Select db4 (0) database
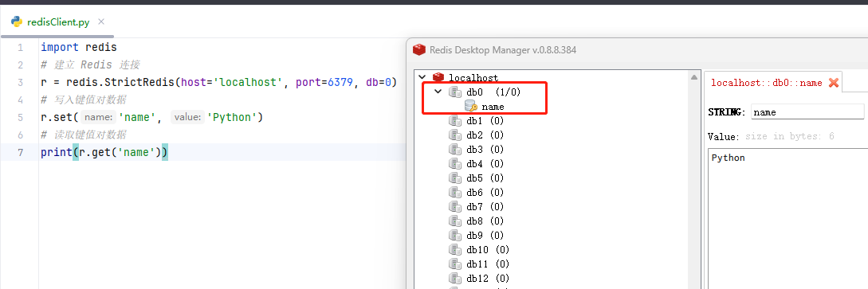868x289 pixels. pos(485,164)
